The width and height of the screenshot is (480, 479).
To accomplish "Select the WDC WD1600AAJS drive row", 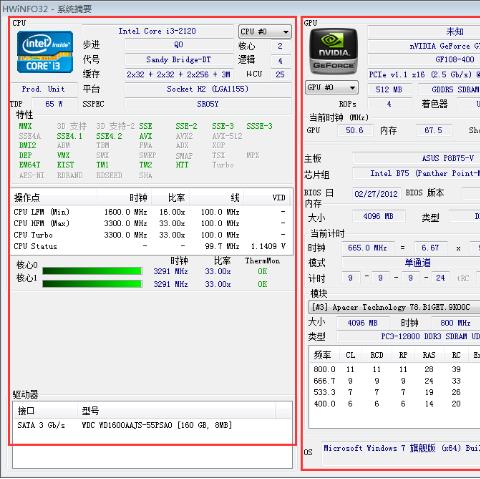I will (152, 425).
